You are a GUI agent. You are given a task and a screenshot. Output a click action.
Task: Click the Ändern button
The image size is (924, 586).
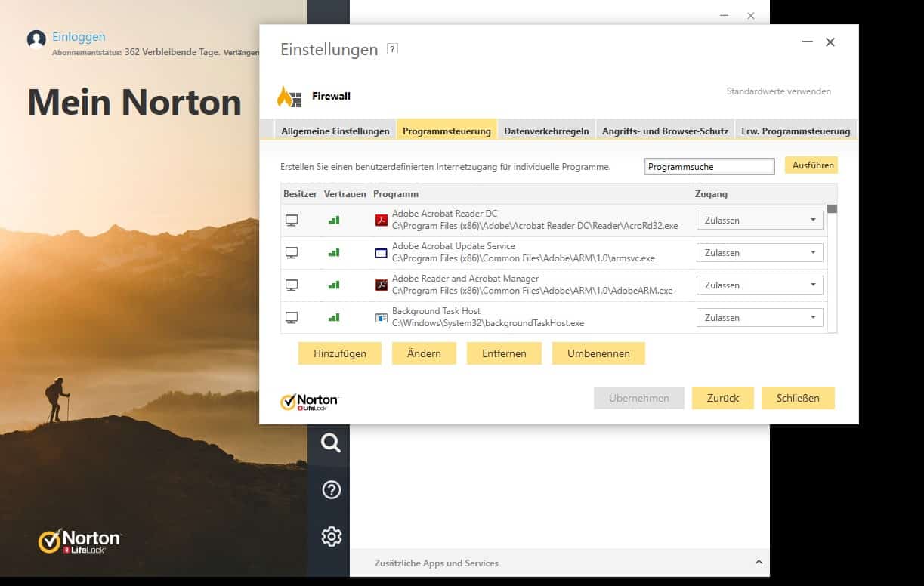pyautogui.click(x=424, y=353)
